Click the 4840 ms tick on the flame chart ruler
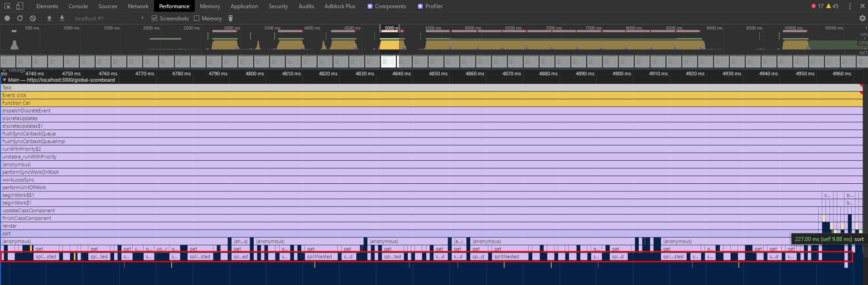 [401, 74]
